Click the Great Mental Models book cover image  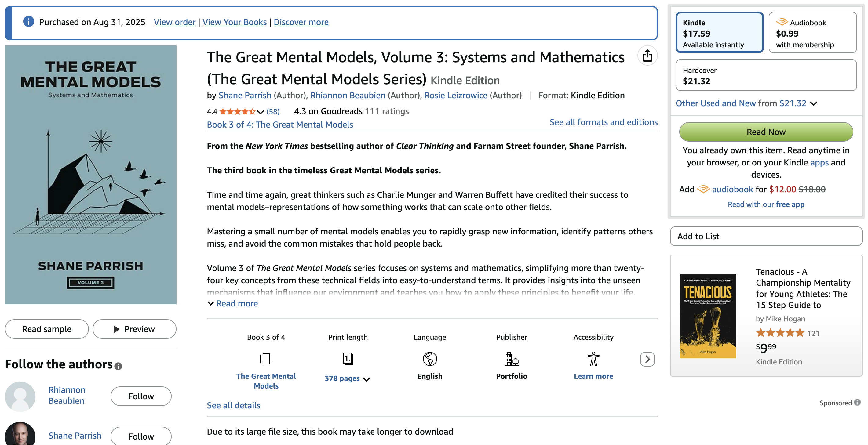pos(91,175)
